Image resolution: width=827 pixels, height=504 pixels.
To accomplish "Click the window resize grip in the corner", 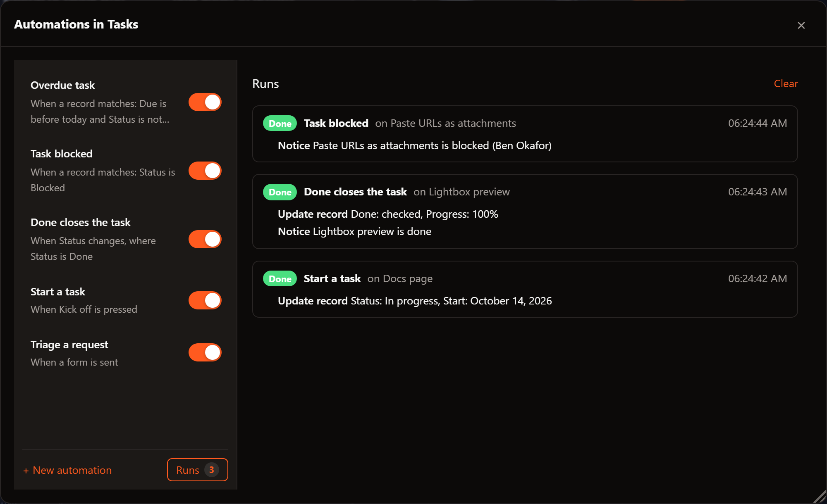I will coord(820,496).
